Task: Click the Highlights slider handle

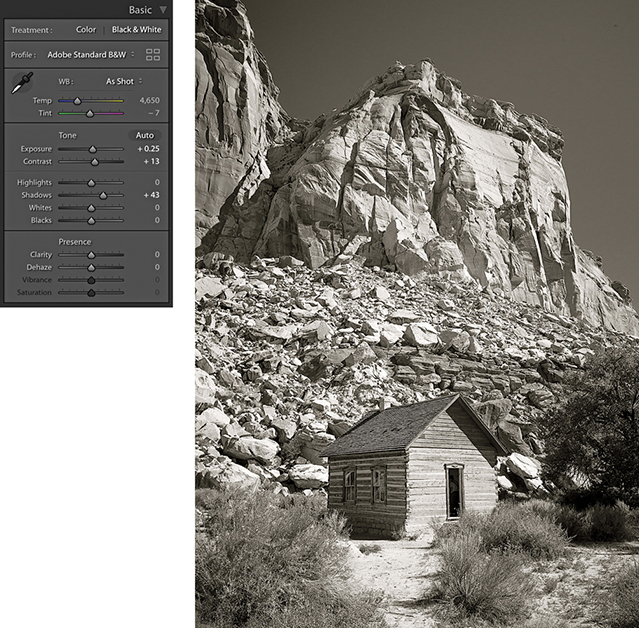Action: coord(91,183)
